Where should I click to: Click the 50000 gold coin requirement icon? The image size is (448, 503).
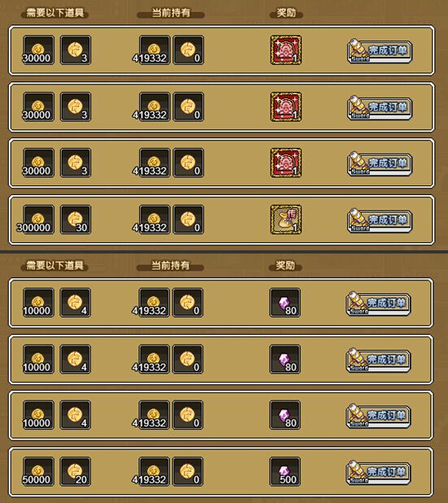coord(38,471)
